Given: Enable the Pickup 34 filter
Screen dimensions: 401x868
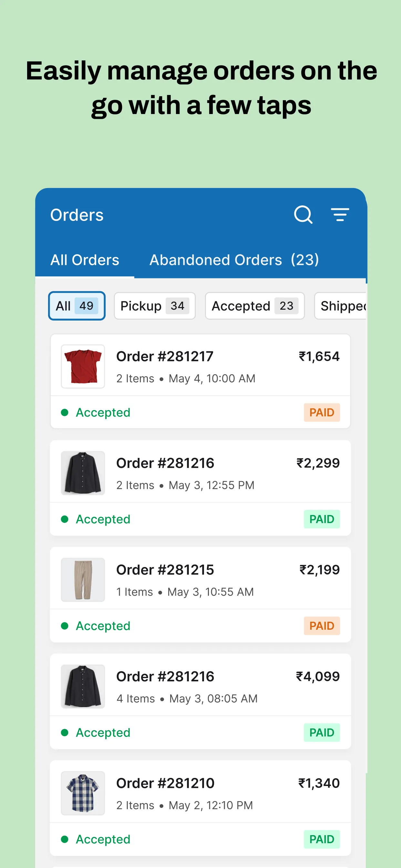Looking at the screenshot, I should pyautogui.click(x=154, y=306).
